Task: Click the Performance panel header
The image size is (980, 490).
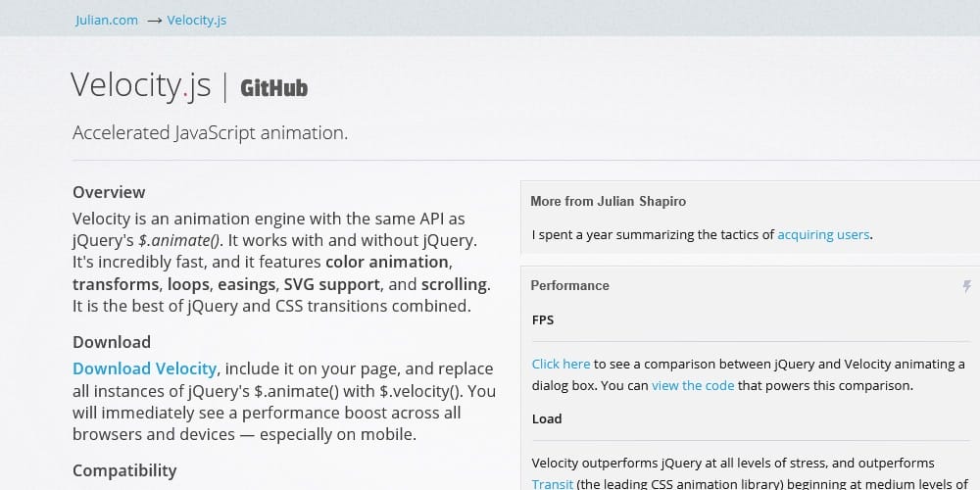Action: coord(569,285)
